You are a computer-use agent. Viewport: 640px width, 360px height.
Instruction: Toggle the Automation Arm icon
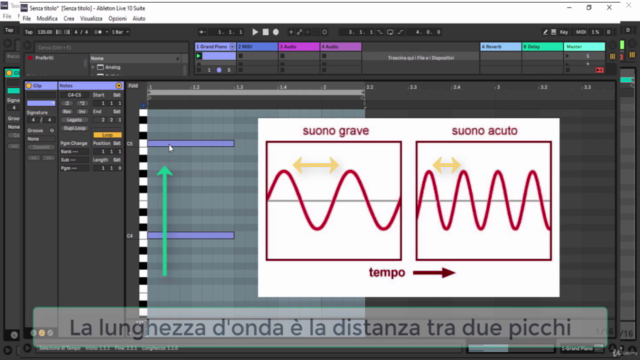click(x=300, y=32)
